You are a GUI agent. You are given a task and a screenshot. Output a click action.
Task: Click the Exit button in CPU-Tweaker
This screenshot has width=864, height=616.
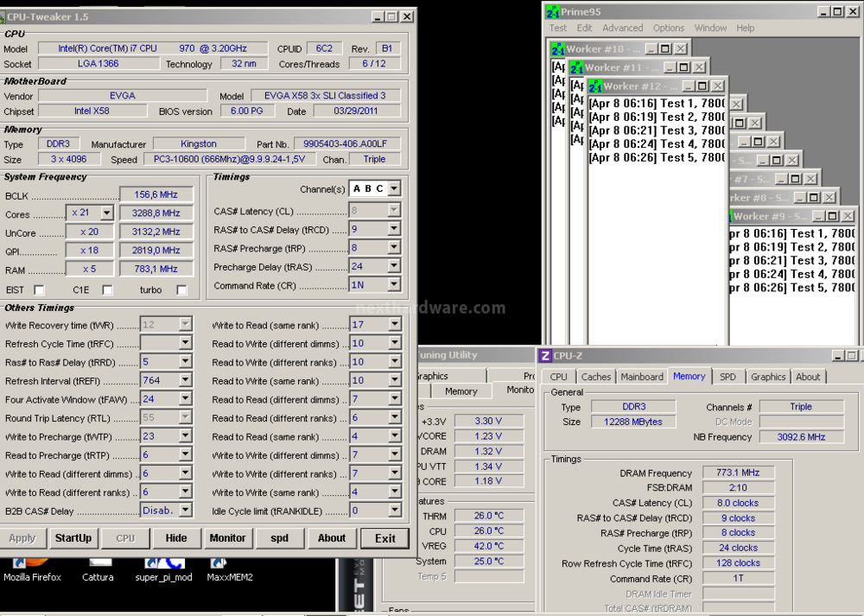(385, 538)
